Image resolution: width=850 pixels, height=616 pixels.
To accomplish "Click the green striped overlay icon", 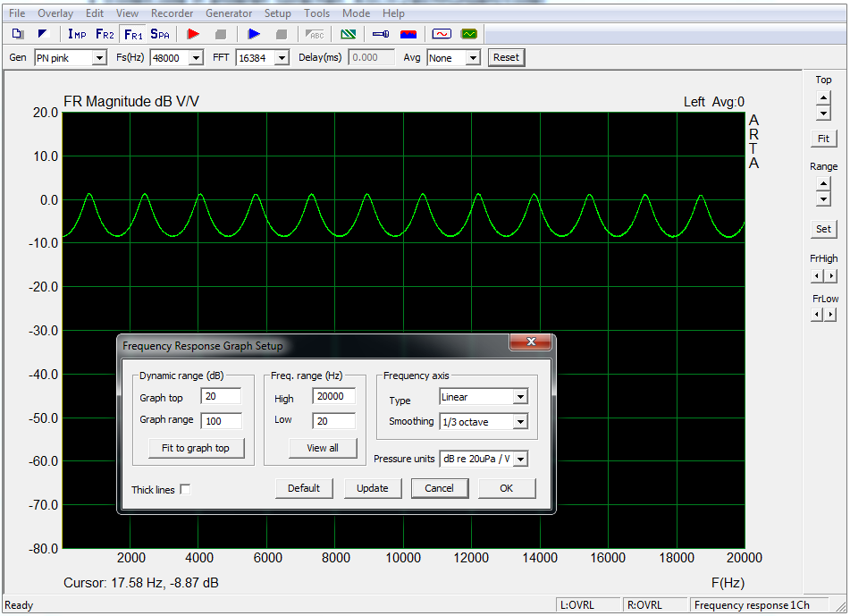I will coord(348,34).
